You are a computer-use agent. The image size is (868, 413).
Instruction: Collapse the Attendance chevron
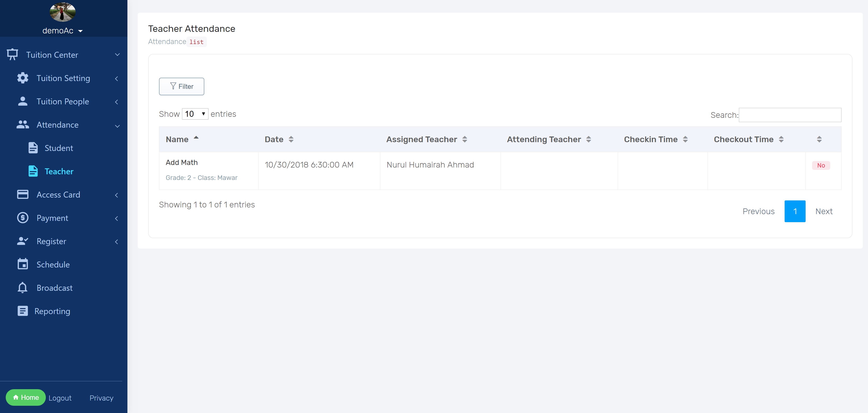click(x=117, y=126)
